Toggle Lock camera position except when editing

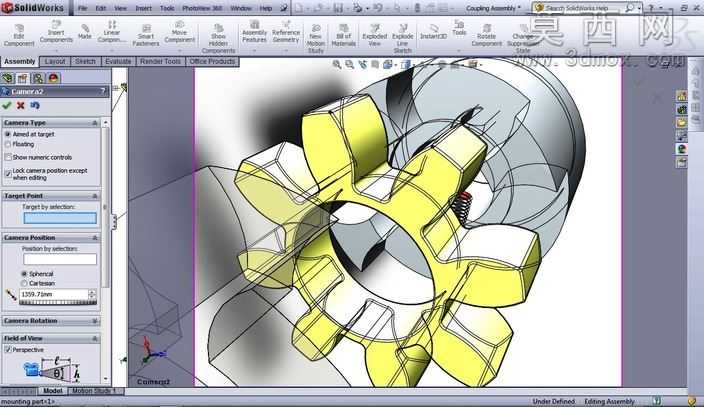8,173
